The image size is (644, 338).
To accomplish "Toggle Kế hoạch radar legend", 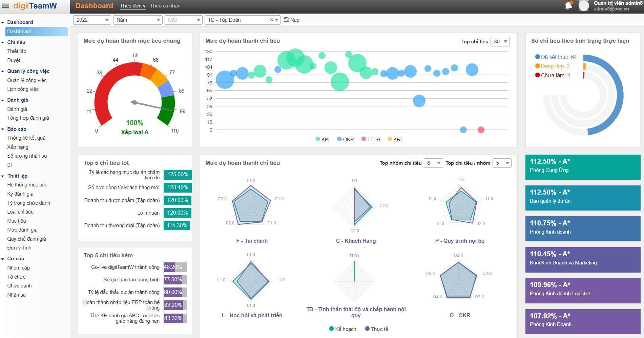I will 342,329.
